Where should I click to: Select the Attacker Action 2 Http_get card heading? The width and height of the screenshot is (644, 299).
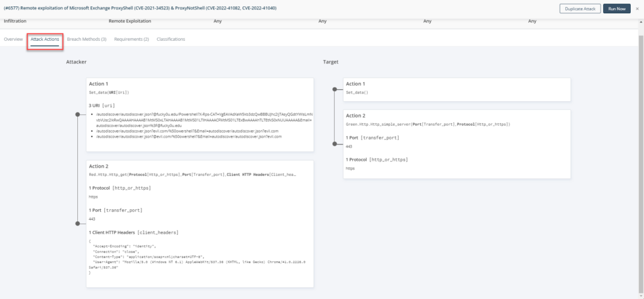point(99,166)
